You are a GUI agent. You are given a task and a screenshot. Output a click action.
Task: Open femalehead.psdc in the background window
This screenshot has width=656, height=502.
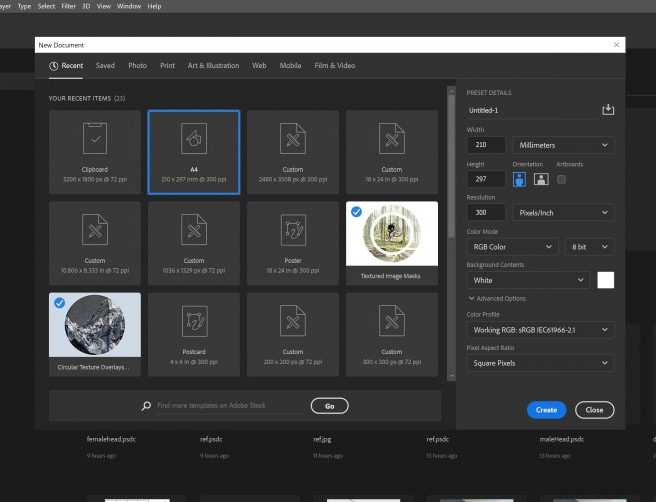pos(111,439)
